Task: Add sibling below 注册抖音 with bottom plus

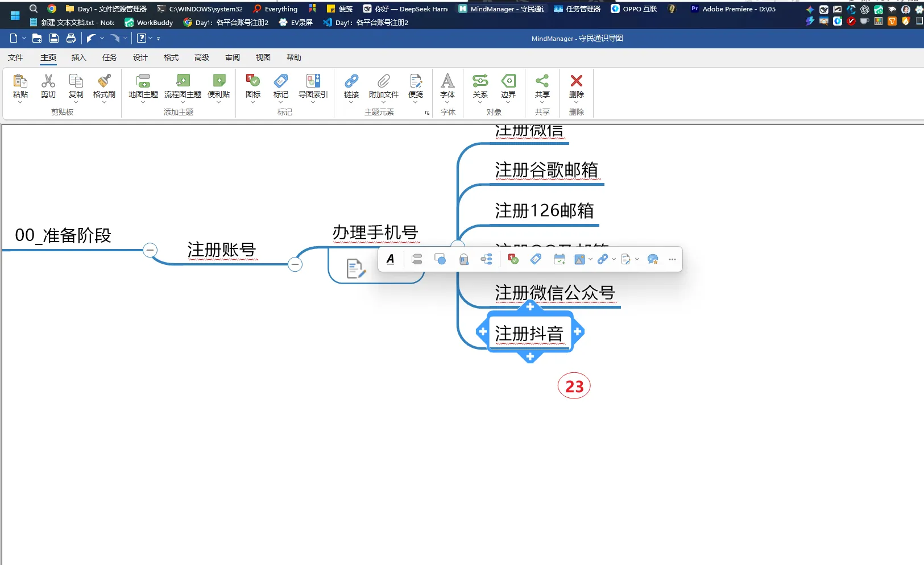Action: pos(530,356)
